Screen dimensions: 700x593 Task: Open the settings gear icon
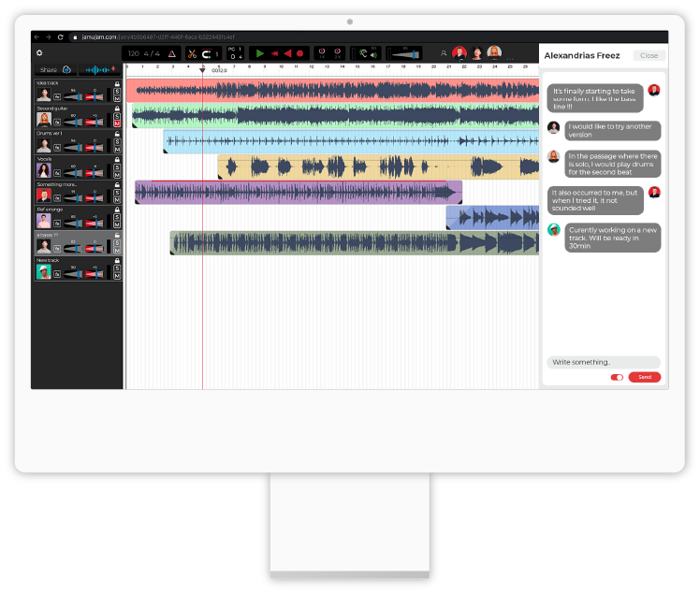(x=39, y=53)
